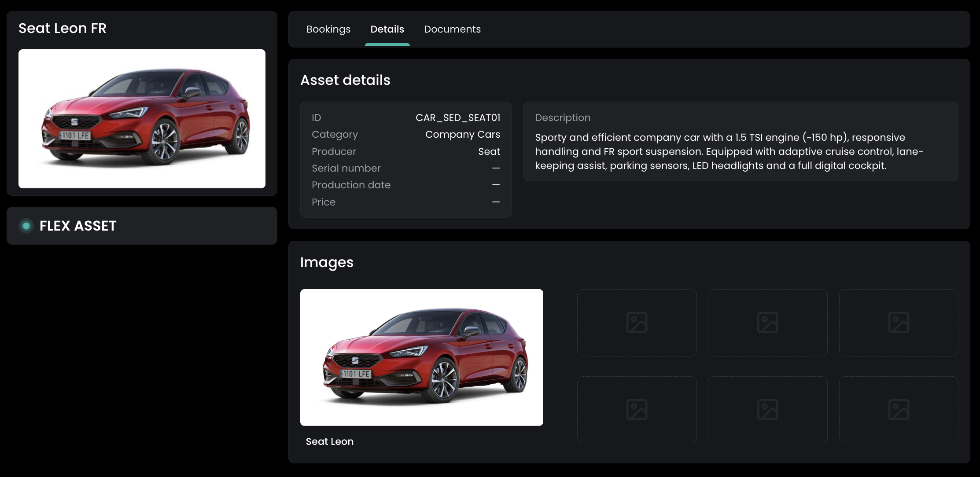Switch to the Documents tab

(452, 29)
